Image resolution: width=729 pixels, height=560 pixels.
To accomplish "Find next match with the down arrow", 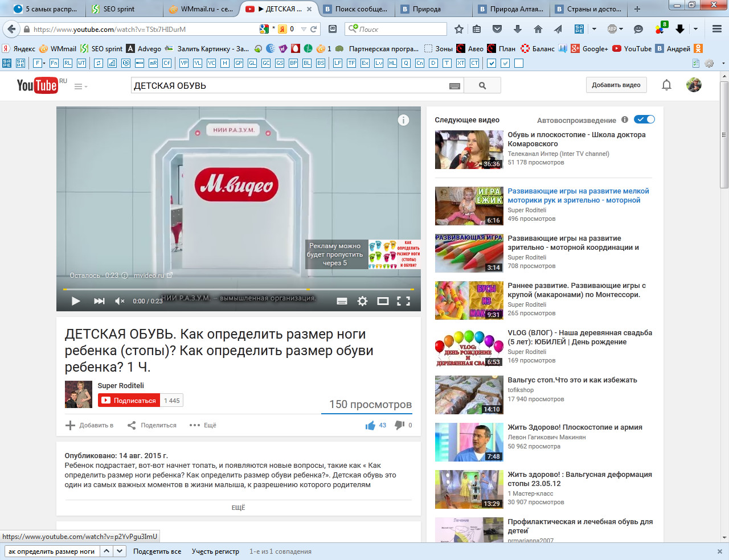I will [120, 551].
